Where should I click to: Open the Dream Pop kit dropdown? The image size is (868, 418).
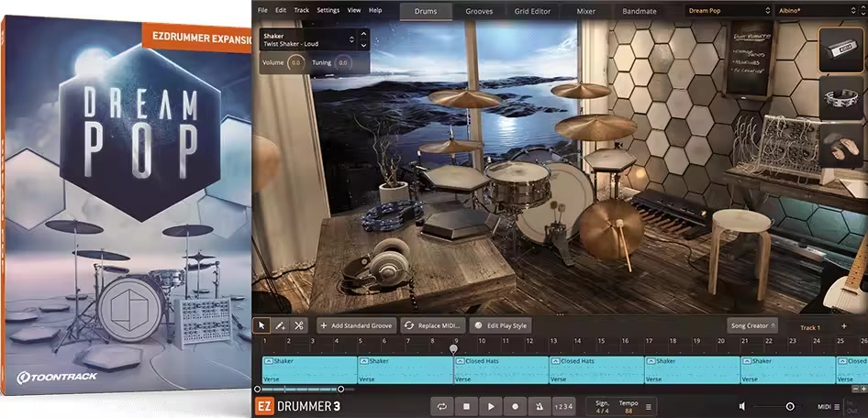click(728, 11)
